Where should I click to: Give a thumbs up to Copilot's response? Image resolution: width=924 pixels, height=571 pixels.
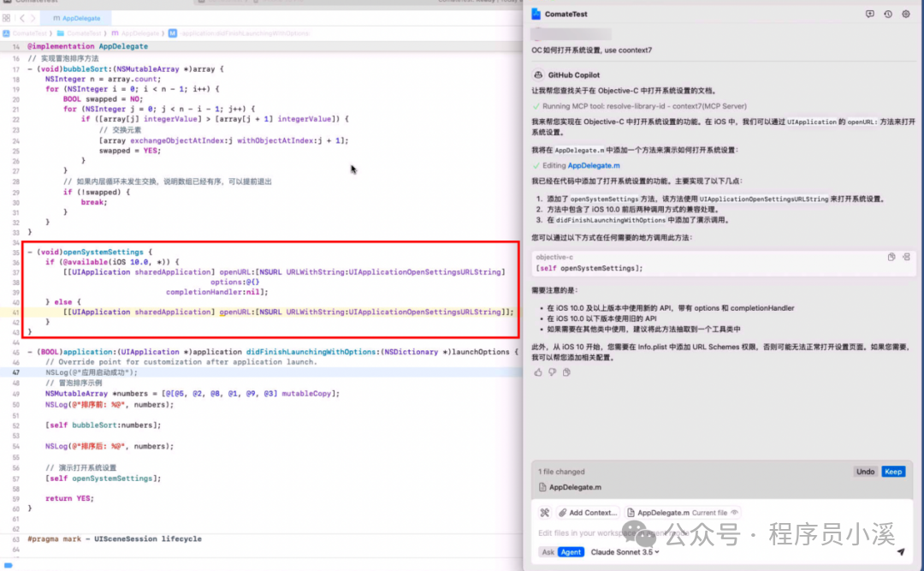(x=538, y=373)
